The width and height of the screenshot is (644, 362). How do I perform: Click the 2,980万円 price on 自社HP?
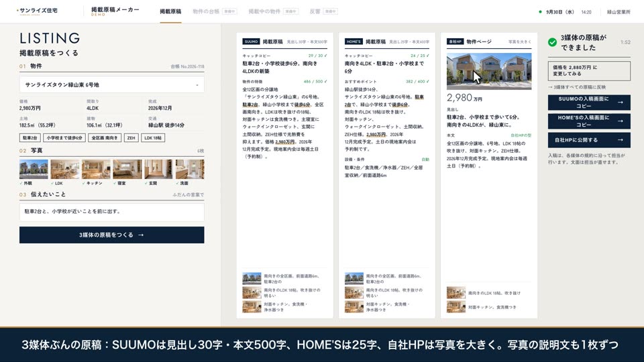click(464, 98)
